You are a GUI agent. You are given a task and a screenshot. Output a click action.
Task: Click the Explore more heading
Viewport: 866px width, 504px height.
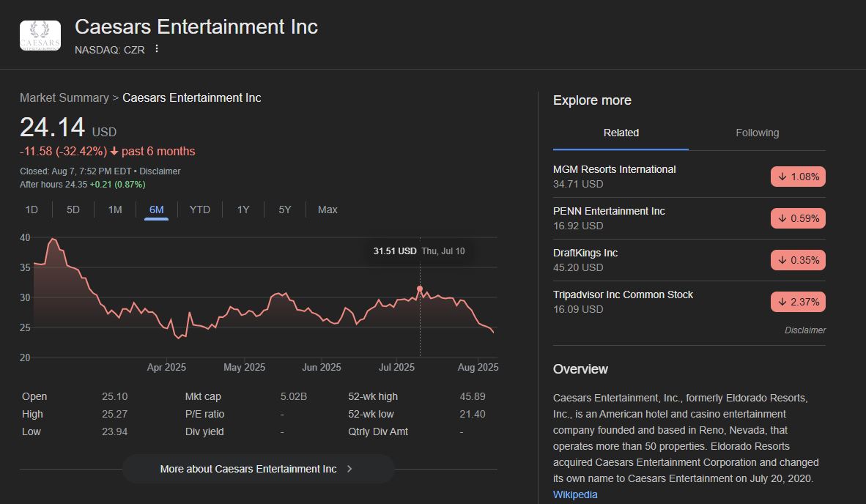592,100
